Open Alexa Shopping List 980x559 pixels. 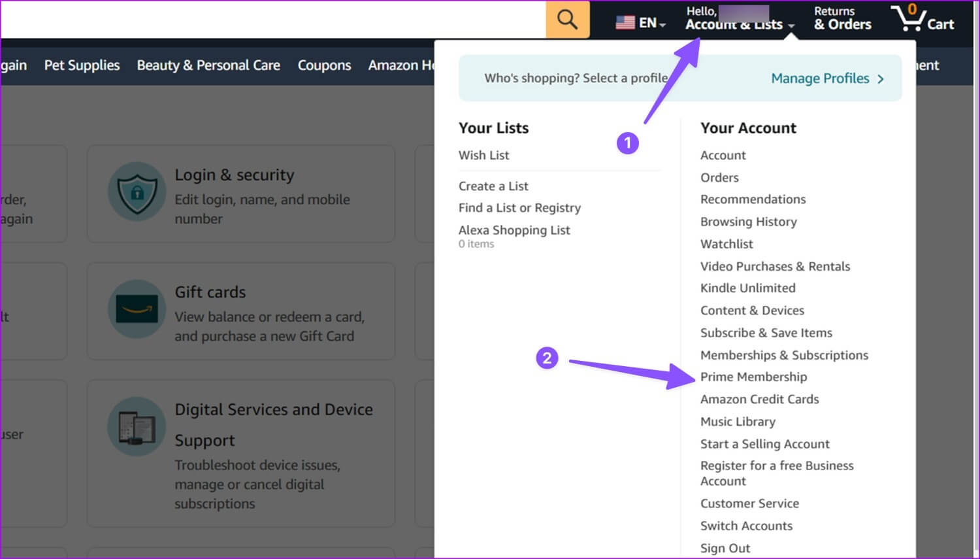pos(514,230)
